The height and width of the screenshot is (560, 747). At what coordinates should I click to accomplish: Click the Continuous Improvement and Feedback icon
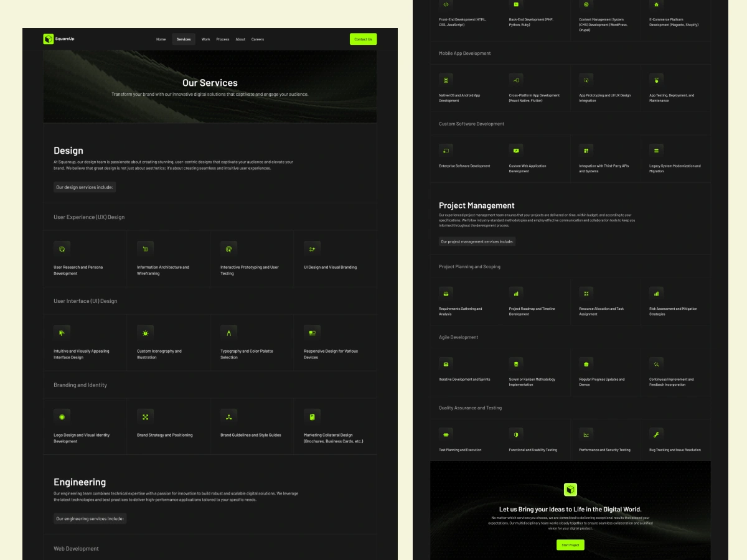[656, 364]
